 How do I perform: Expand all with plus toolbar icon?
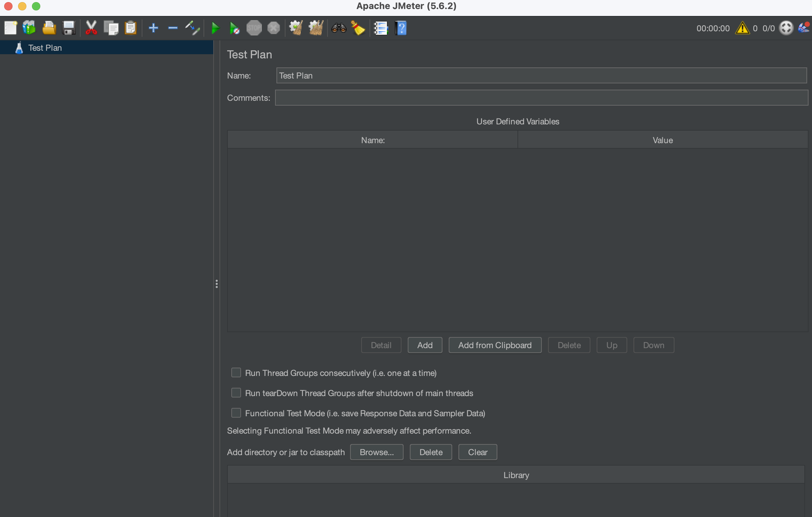[x=153, y=28]
